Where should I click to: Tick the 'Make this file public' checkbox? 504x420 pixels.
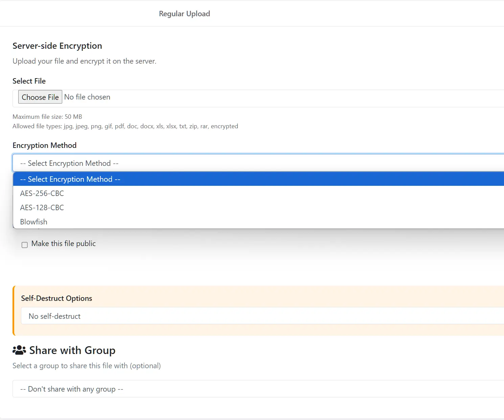pos(25,245)
